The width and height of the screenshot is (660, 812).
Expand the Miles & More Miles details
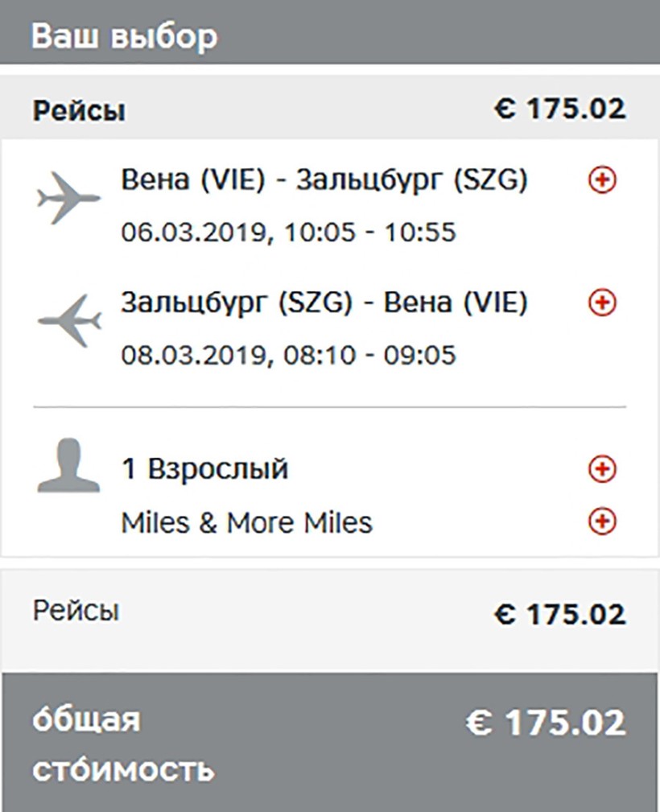[x=602, y=521]
